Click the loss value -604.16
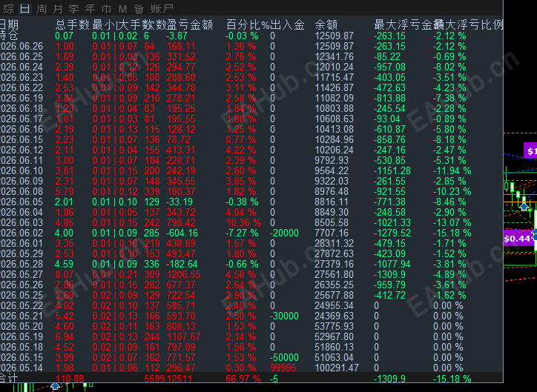 182,233
